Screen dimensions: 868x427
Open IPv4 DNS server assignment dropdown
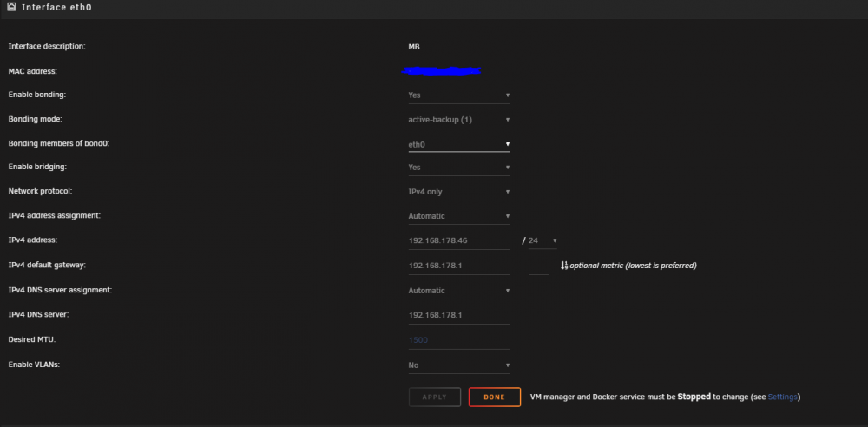(459, 291)
